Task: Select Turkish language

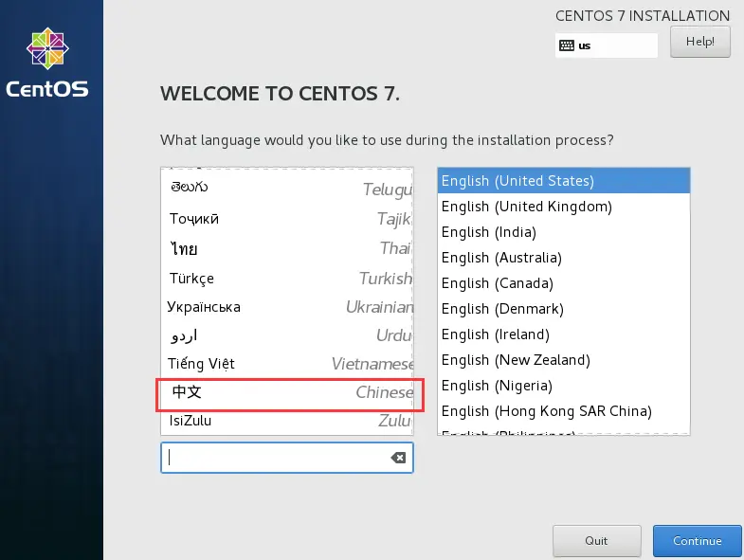Action: tap(287, 278)
